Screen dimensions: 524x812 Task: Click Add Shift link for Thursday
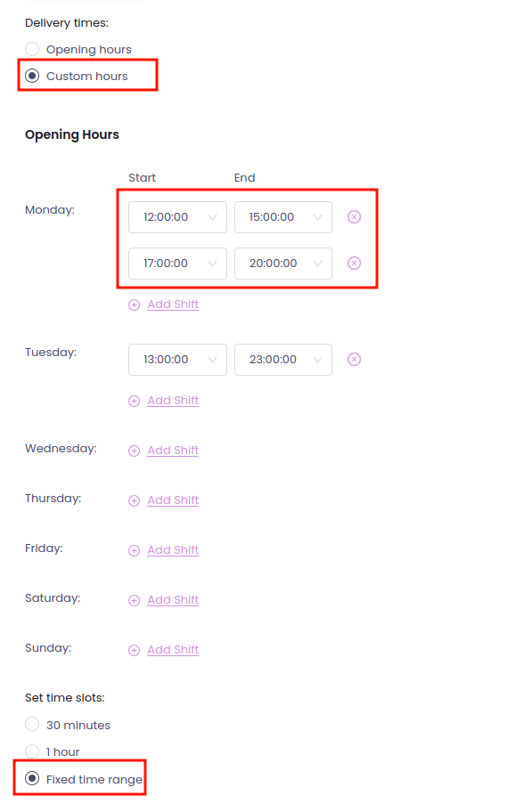173,500
